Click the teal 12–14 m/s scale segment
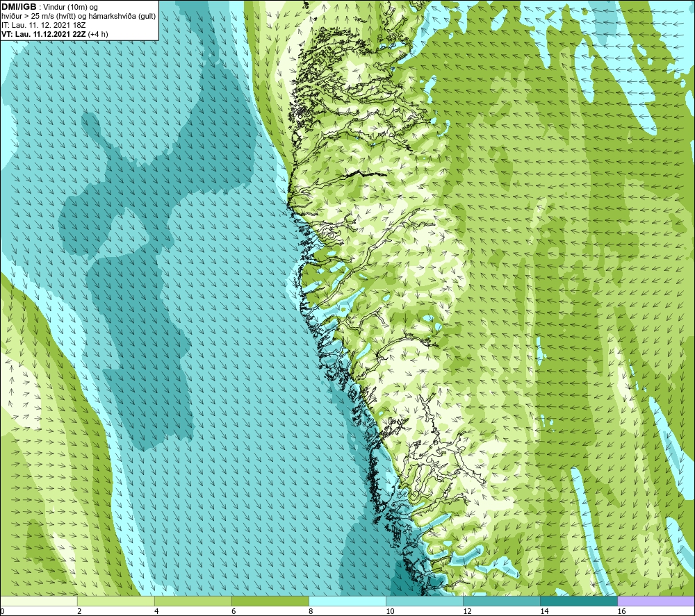Screen dimensions: 695x616 [502, 601]
